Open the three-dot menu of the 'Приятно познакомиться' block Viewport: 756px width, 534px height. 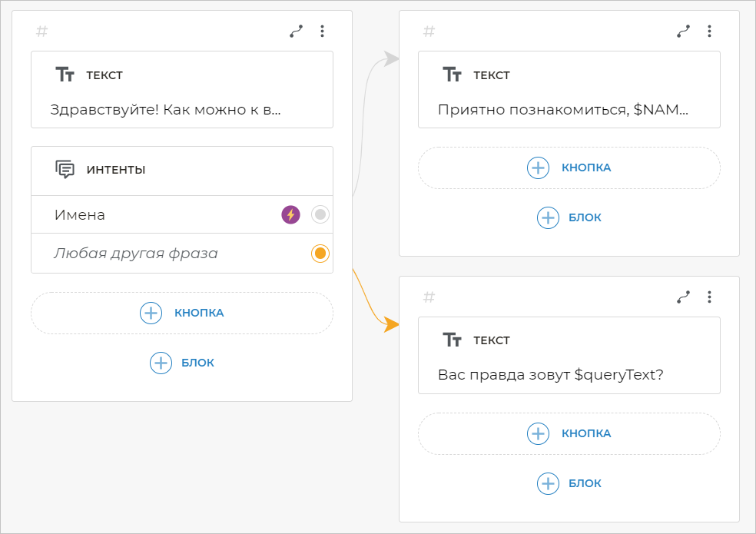coord(709,32)
